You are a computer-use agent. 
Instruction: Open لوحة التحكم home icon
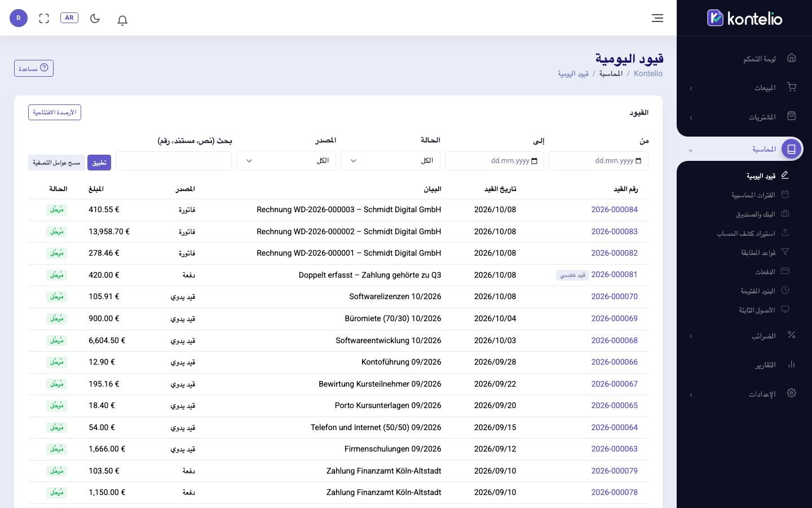pos(791,58)
